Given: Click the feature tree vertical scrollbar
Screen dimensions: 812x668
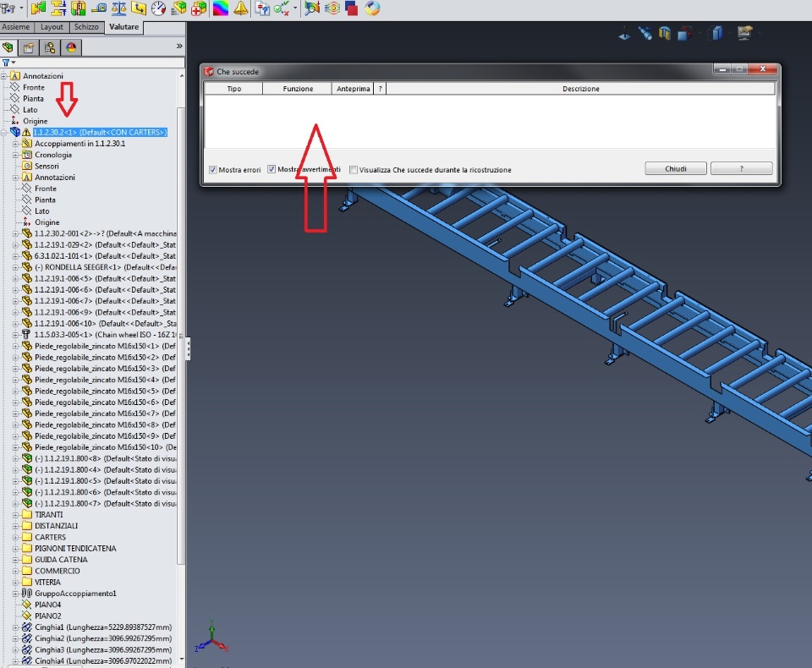Looking at the screenshot, I should click(181, 337).
